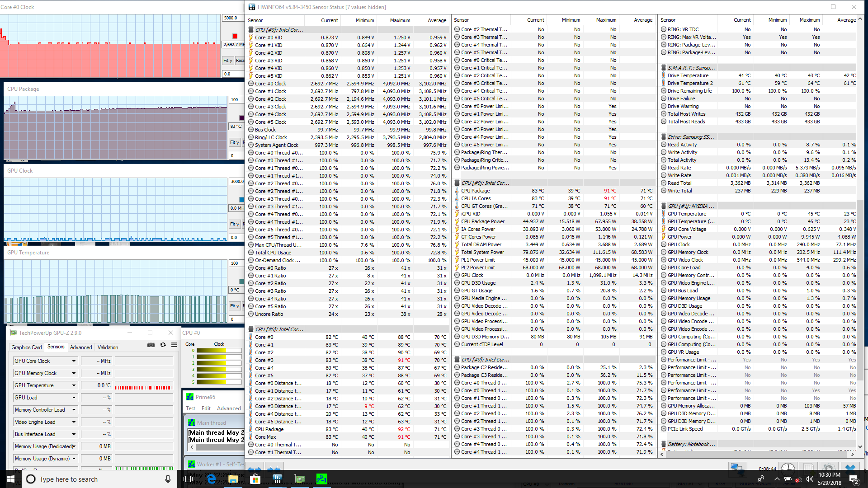Switch to Prime95 via the taskbar icon
This screenshot has width=868, height=488.
point(321,479)
